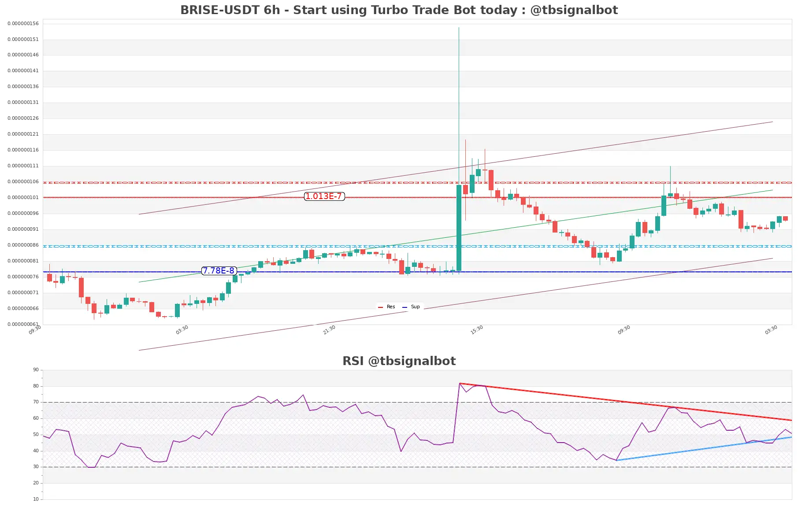Viewport: 798px width, 532px height.
Task: Click the BRISE-USDT 6h chart title
Action: click(399, 10)
